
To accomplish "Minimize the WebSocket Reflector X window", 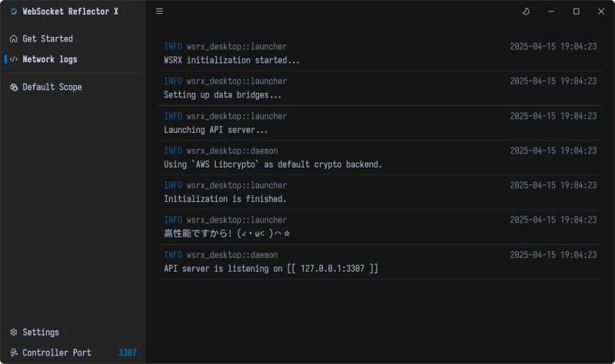I will click(551, 12).
